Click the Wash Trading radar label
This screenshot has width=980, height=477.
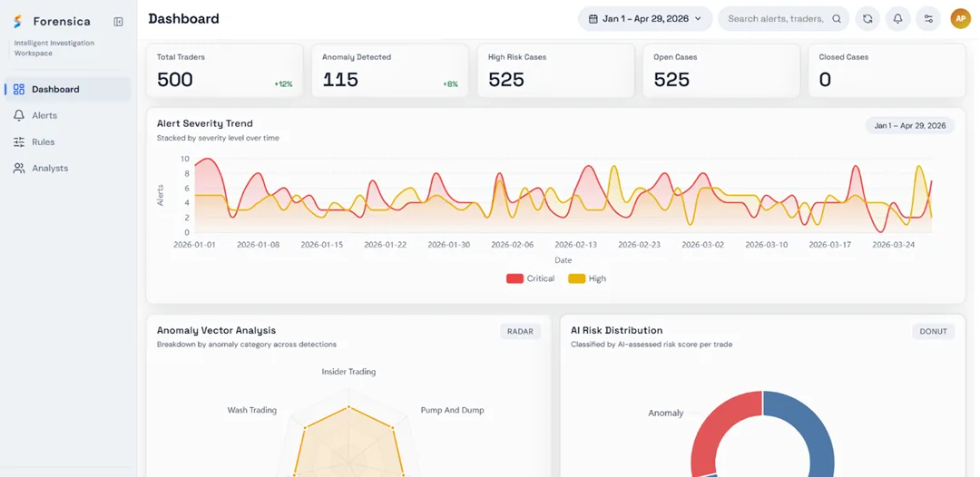coord(252,410)
